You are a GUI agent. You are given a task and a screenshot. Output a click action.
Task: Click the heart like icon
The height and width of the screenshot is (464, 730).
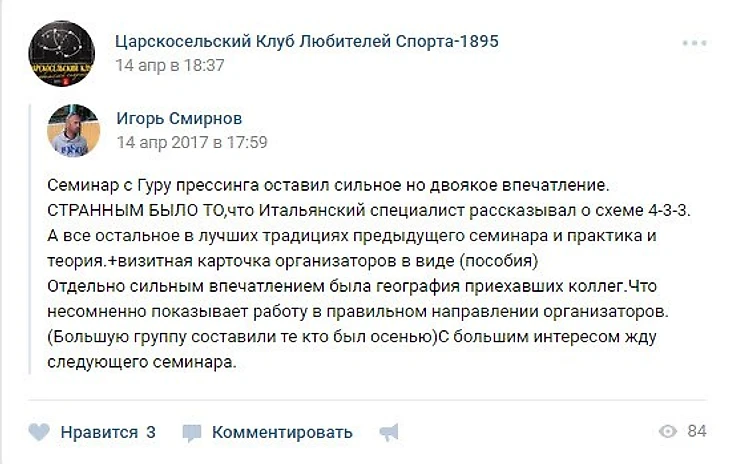click(39, 432)
